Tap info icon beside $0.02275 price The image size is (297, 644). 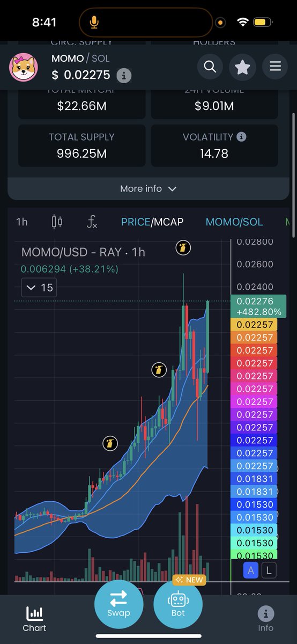pos(124,75)
